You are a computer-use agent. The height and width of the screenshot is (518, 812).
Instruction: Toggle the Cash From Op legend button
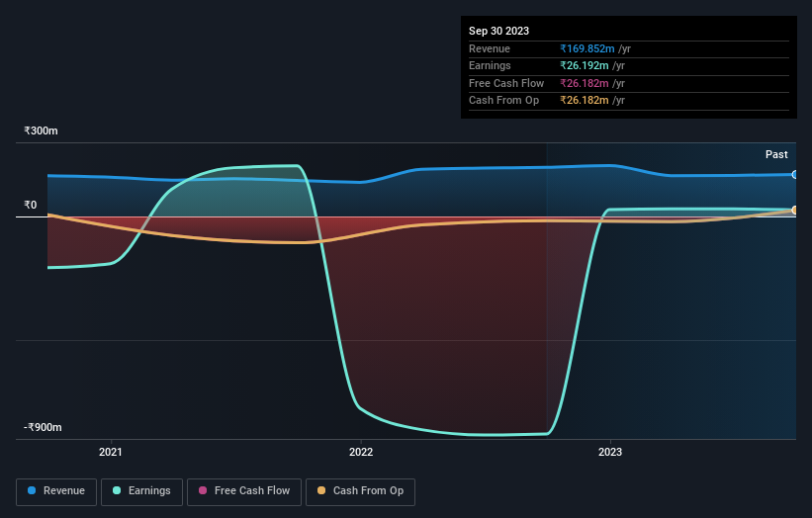click(360, 491)
